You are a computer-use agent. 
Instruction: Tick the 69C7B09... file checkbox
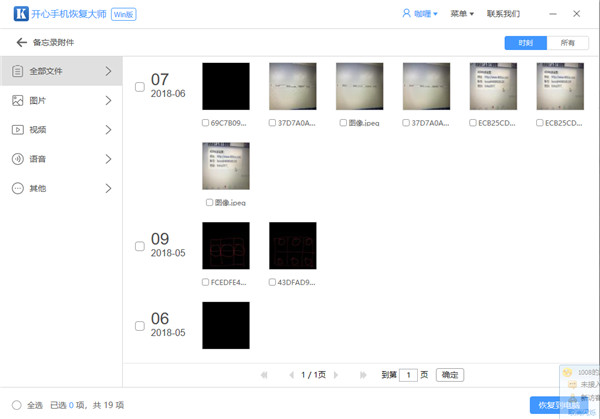205,123
